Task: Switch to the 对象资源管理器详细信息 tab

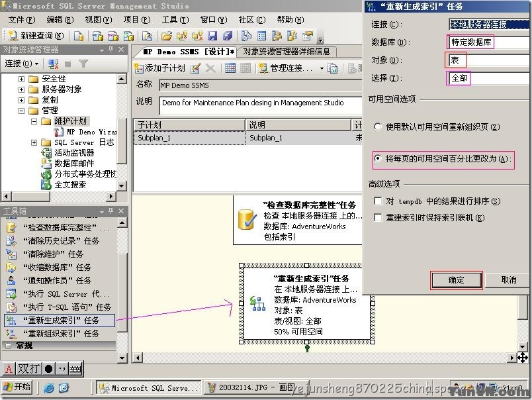Action: click(287, 51)
